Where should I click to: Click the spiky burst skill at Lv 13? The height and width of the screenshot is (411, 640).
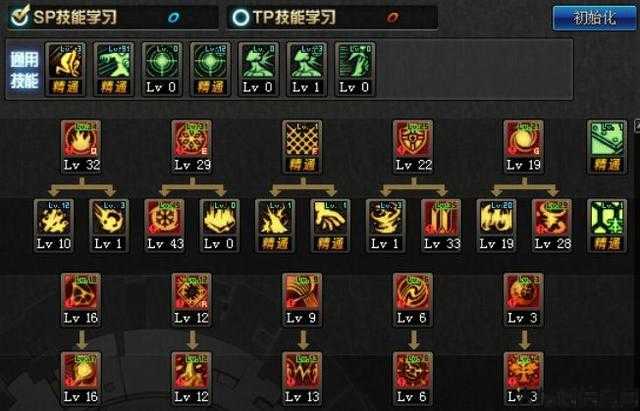point(302,371)
